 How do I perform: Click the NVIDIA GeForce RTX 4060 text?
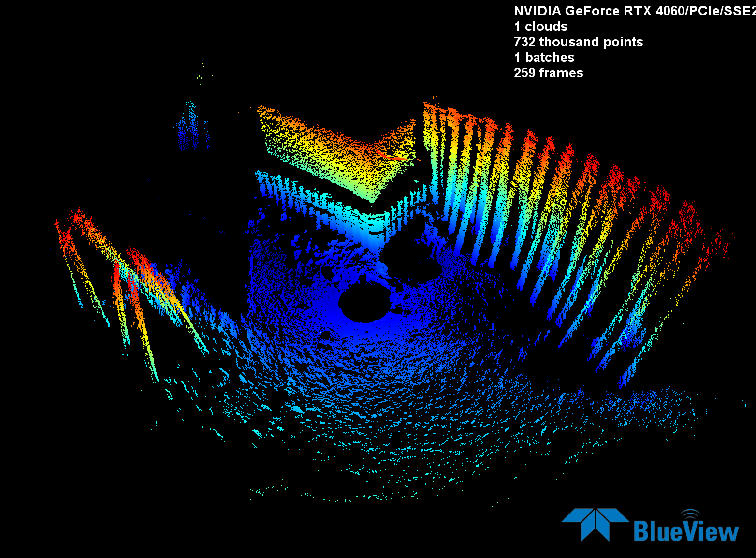pos(633,11)
